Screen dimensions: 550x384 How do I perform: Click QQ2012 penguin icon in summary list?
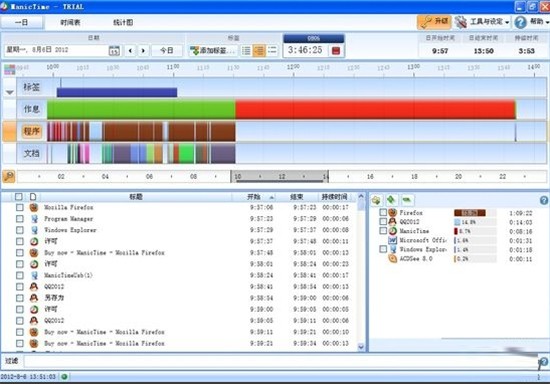tap(393, 222)
